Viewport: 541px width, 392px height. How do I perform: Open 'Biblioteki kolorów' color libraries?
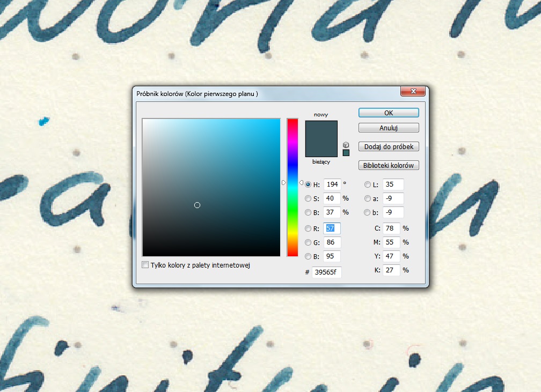pos(389,166)
